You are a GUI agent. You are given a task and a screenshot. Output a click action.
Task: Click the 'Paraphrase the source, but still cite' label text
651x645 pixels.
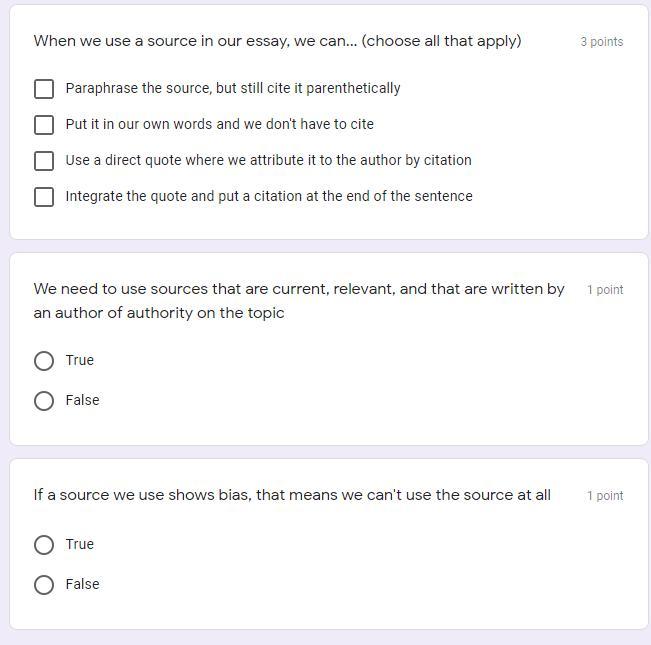(232, 88)
